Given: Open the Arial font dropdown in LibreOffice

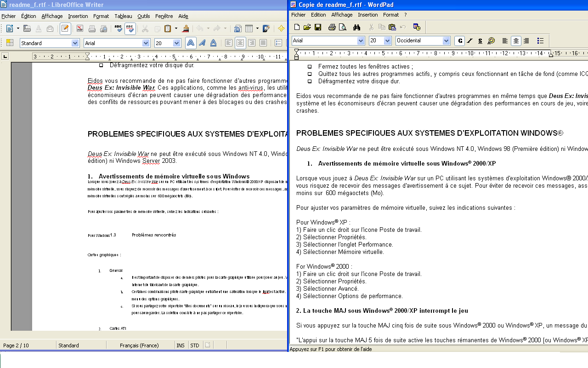Looking at the screenshot, I should click(146, 43).
